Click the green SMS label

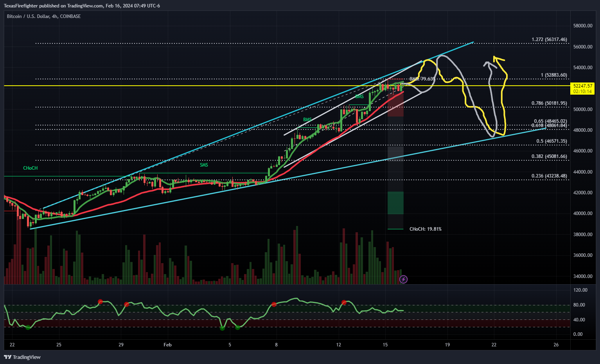(204, 165)
